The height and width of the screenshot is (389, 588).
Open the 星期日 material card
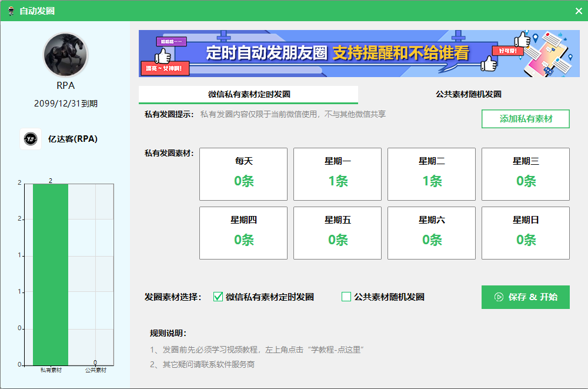point(526,233)
